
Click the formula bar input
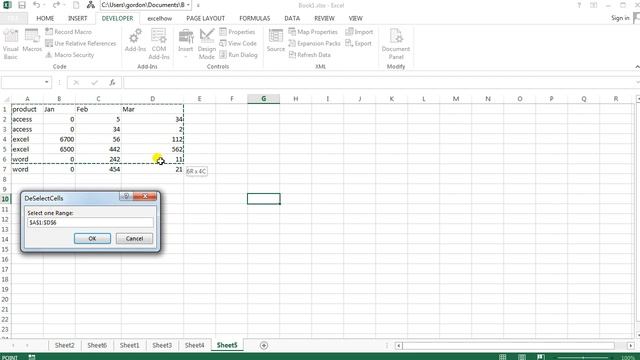tap(380, 82)
